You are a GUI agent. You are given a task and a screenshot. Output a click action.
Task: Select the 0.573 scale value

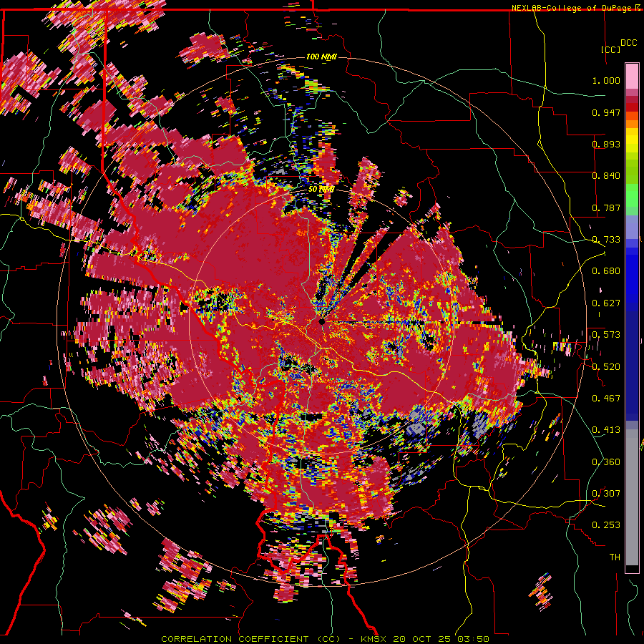[x=606, y=335]
